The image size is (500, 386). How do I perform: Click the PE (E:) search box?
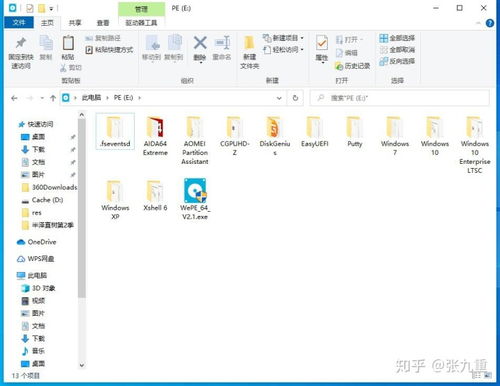[x=400, y=98]
